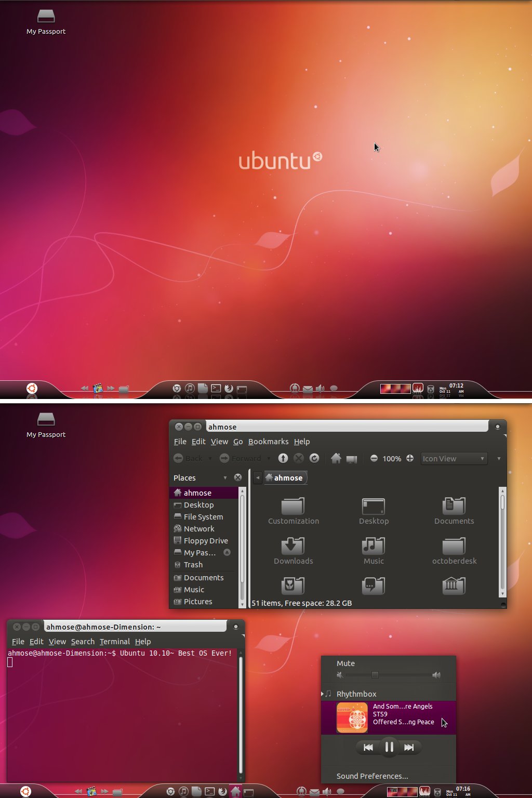Click the 100% zoom level label
This screenshot has height=798, width=532.
[x=392, y=459]
